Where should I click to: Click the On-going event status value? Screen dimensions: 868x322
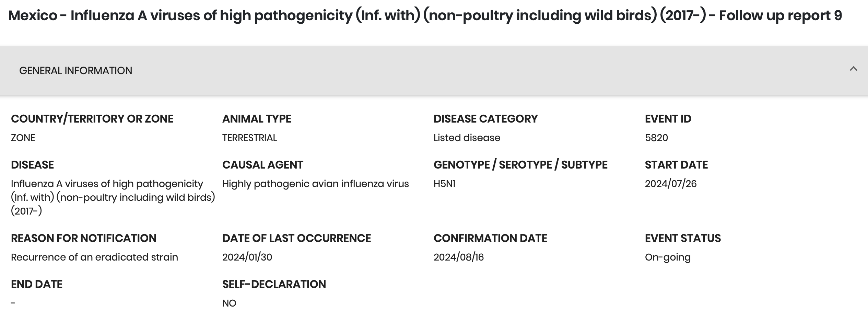click(667, 257)
